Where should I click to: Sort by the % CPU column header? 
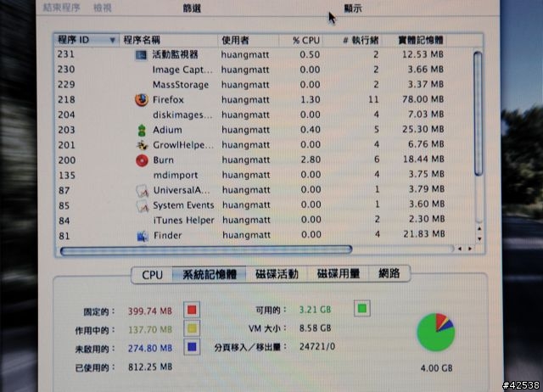[301, 40]
